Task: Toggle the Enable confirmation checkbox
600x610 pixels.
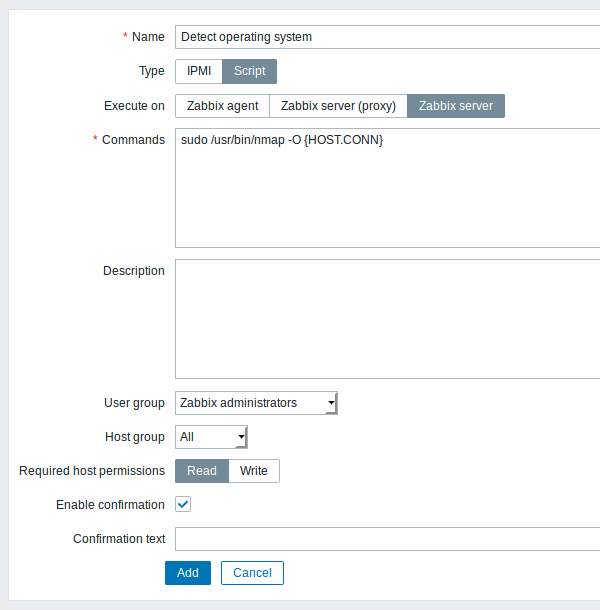Action: click(x=183, y=505)
